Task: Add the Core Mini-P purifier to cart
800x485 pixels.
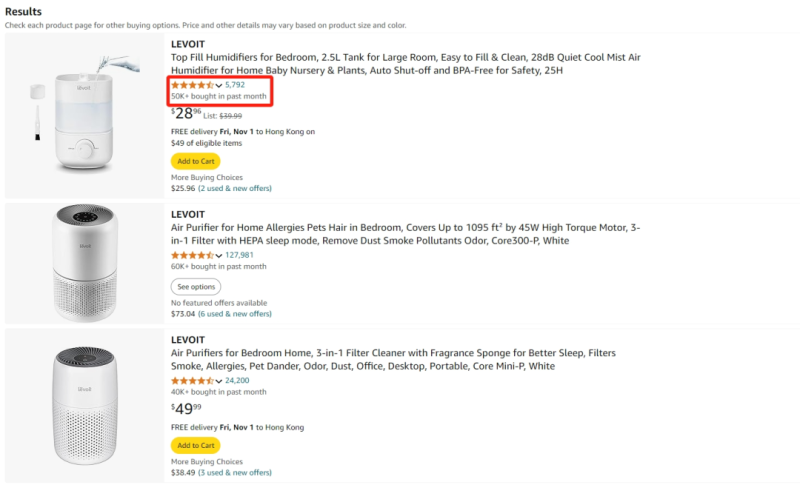Action: (x=195, y=445)
